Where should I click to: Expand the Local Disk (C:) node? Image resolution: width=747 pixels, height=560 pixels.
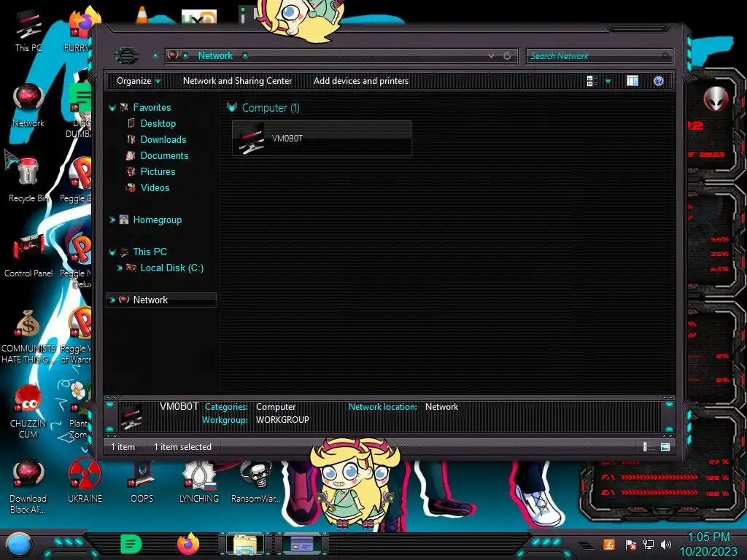120,268
